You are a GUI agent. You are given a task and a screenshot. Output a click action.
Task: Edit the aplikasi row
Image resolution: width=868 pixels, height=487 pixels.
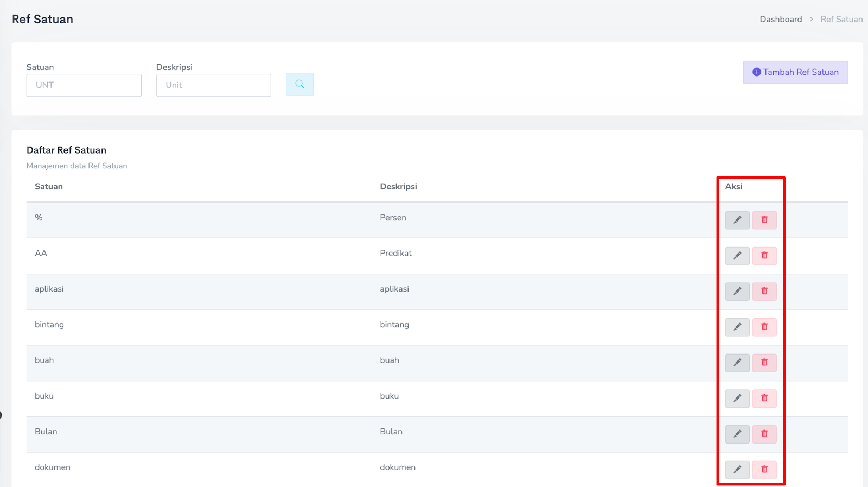(x=737, y=292)
